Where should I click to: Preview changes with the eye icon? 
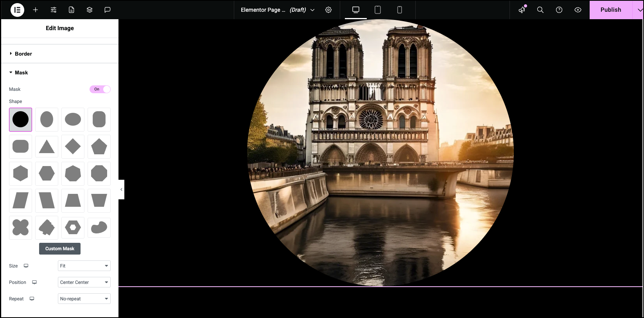(578, 10)
